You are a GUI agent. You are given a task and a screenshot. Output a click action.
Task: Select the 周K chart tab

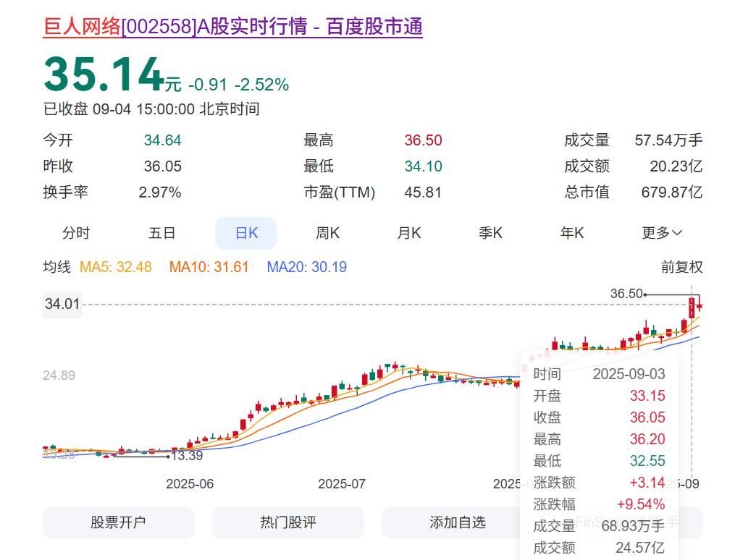tap(327, 233)
